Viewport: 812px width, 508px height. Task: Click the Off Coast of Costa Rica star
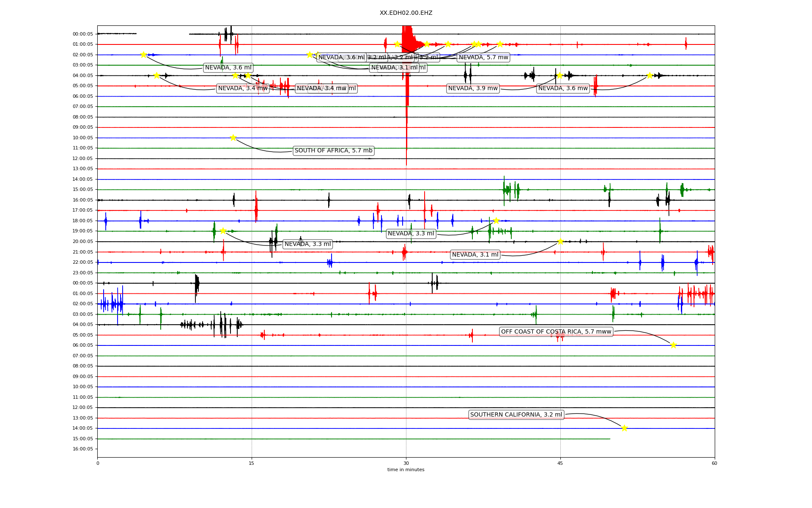pos(673,345)
